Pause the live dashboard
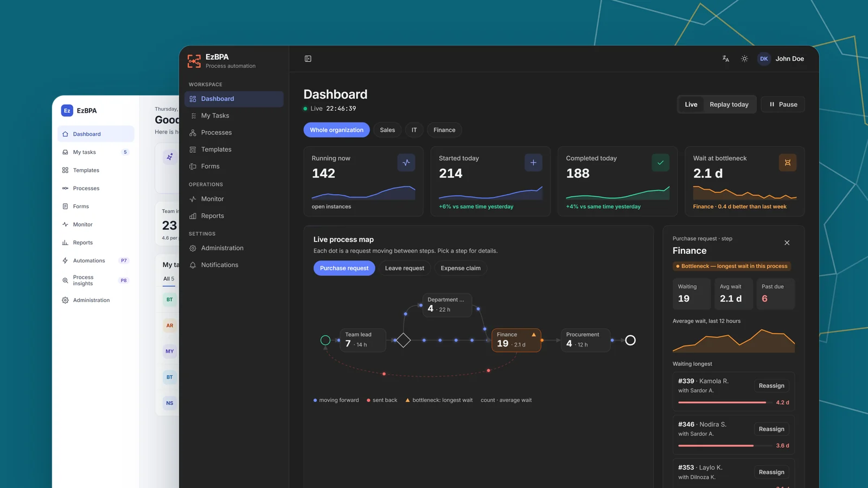The image size is (868, 488). (x=783, y=105)
